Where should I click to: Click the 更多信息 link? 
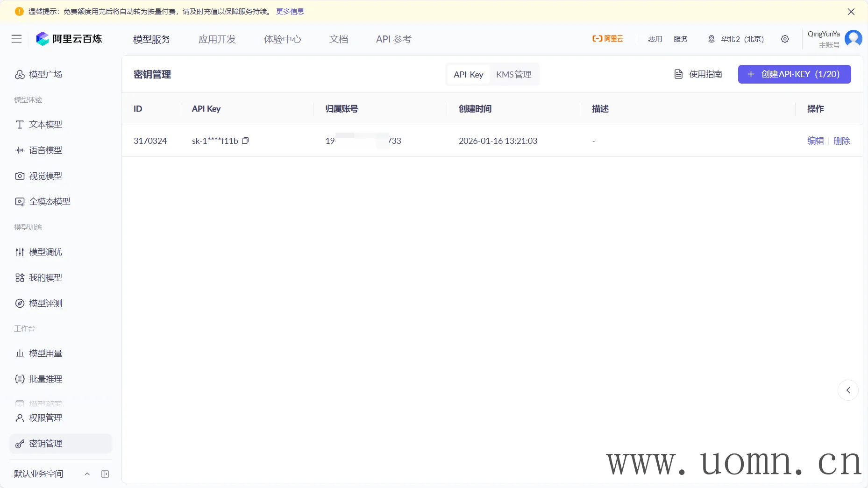[x=290, y=12]
